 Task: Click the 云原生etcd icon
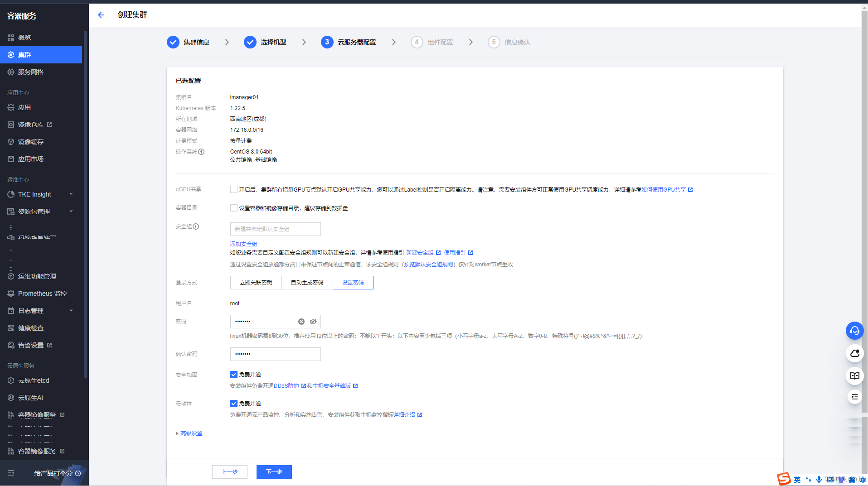point(11,380)
